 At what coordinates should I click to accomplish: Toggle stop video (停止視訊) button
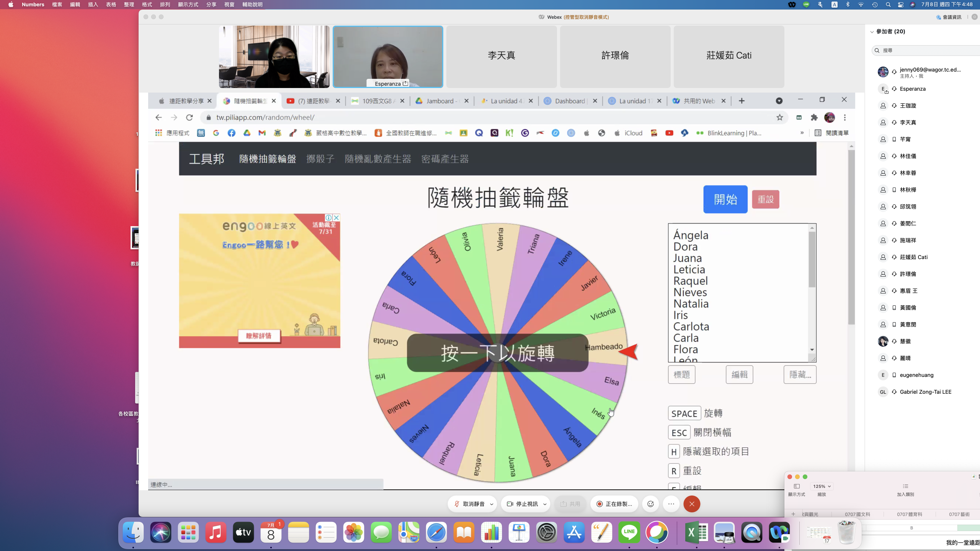[523, 504]
